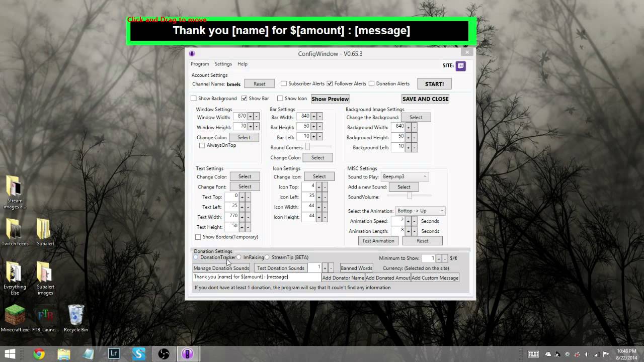The height and width of the screenshot is (362, 644).
Task: Uncheck the Show Bar checkbox
Action: click(x=244, y=99)
